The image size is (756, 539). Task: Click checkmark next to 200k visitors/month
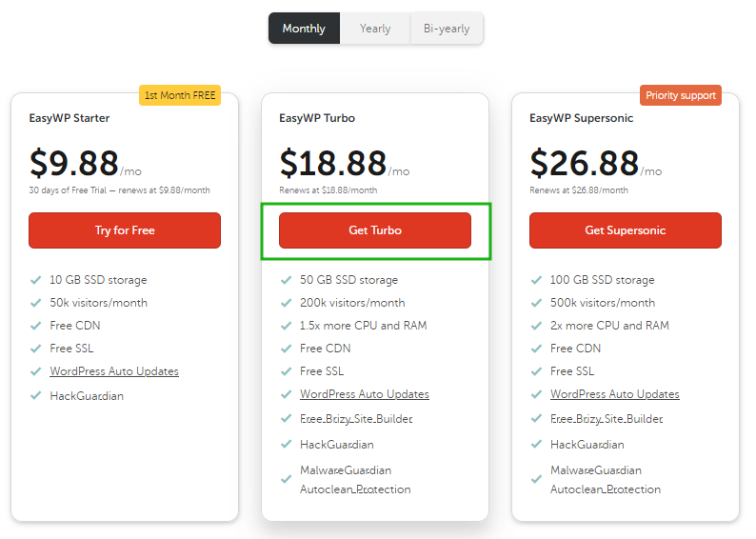[x=287, y=303]
